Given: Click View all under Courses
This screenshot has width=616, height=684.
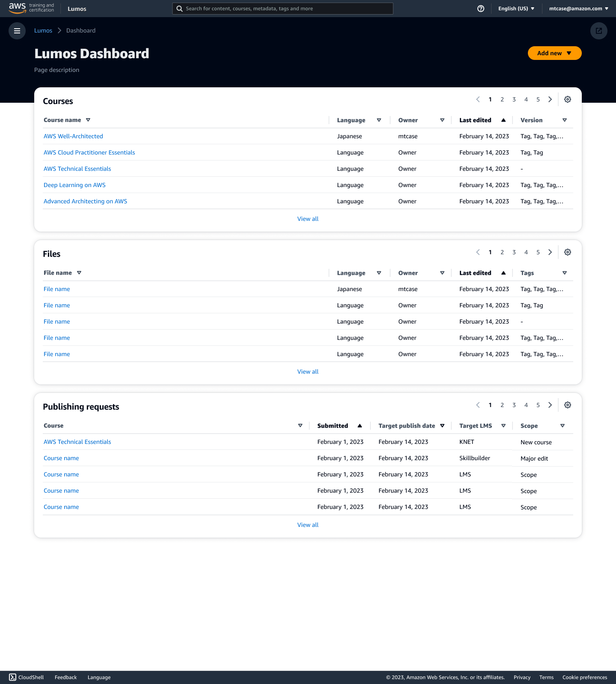Looking at the screenshot, I should (x=308, y=219).
